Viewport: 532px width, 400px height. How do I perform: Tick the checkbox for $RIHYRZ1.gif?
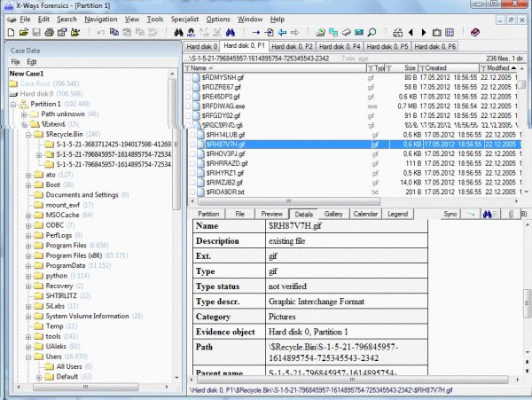(x=192, y=173)
